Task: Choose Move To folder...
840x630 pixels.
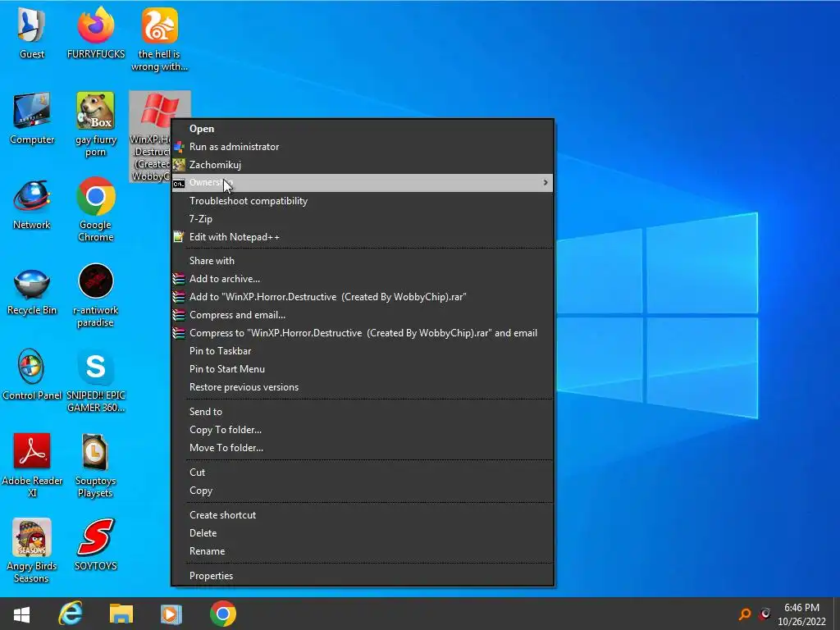Action: [x=363, y=448]
